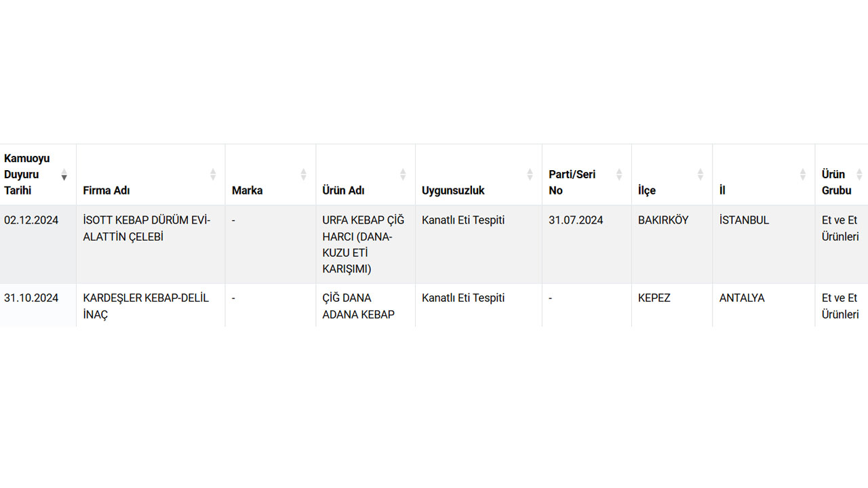868x488 pixels.
Task: Click the ANTALYA province cell
Action: (742, 298)
